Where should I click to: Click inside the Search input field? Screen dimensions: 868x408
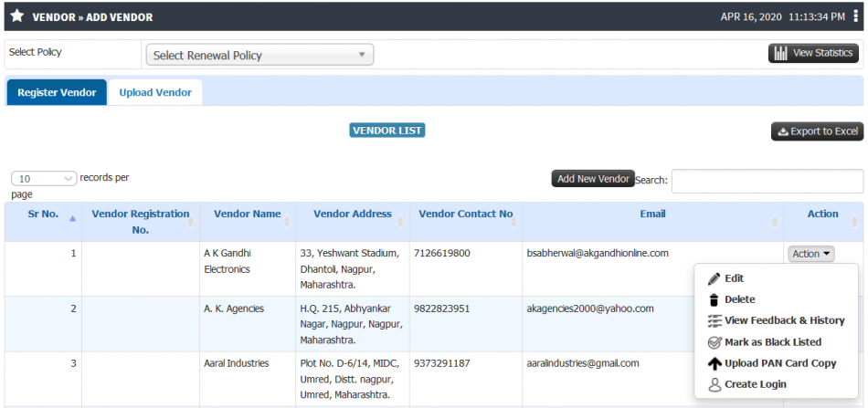(x=767, y=182)
